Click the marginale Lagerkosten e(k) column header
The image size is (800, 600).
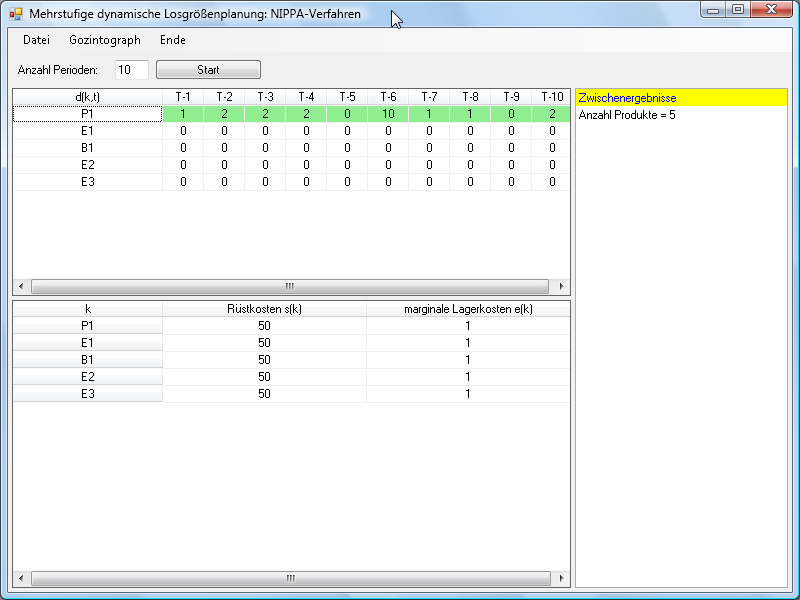click(468, 309)
